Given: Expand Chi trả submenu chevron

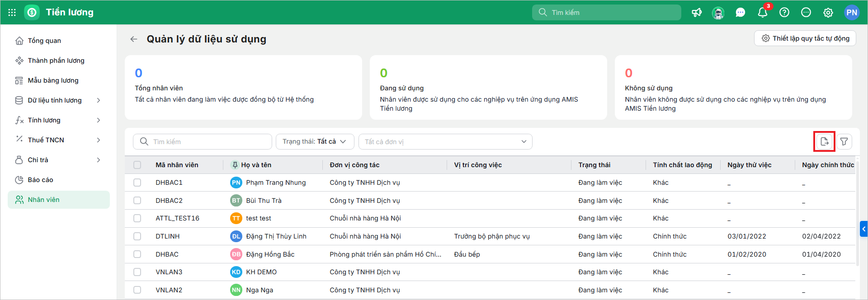Looking at the screenshot, I should pos(99,160).
